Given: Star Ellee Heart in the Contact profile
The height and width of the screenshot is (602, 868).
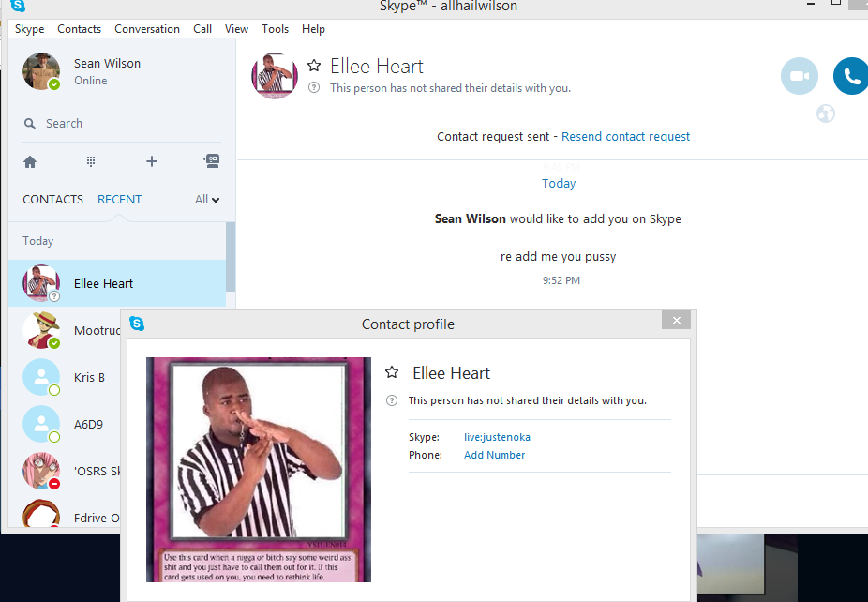Looking at the screenshot, I should pos(392,372).
